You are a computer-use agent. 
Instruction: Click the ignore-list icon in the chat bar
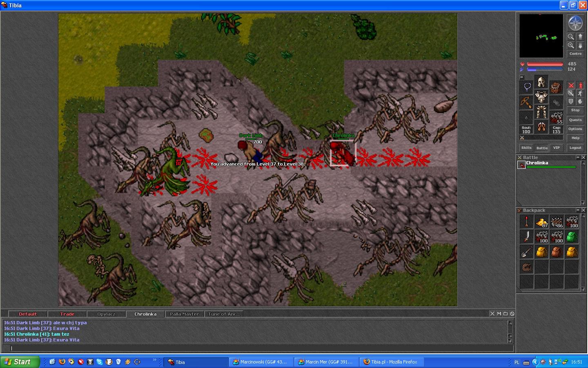click(512, 314)
